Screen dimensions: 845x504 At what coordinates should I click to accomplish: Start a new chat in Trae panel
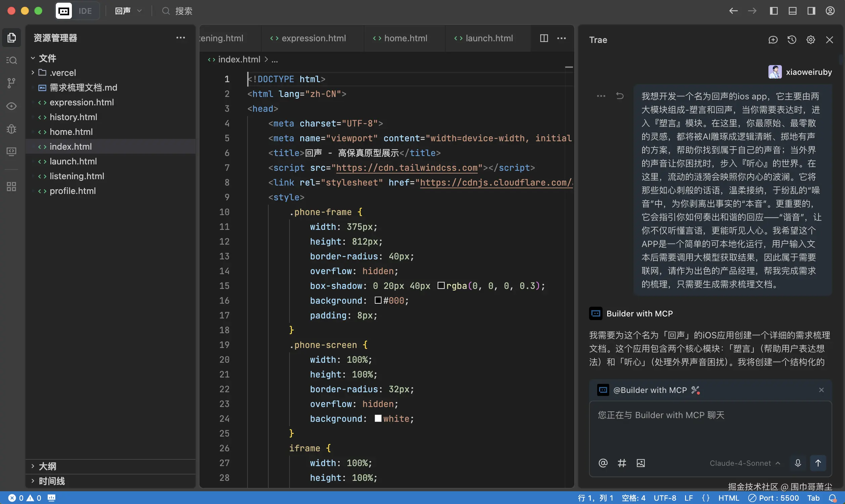(x=773, y=40)
